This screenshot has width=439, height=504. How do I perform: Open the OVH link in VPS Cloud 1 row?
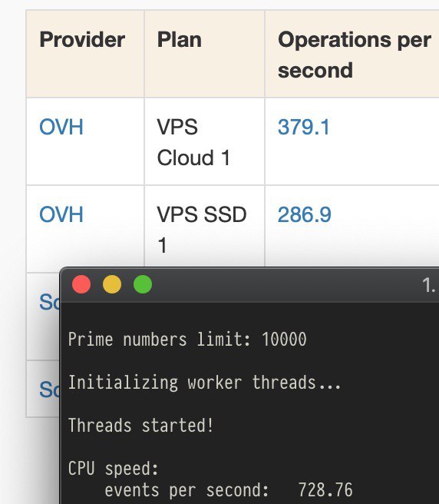61,127
